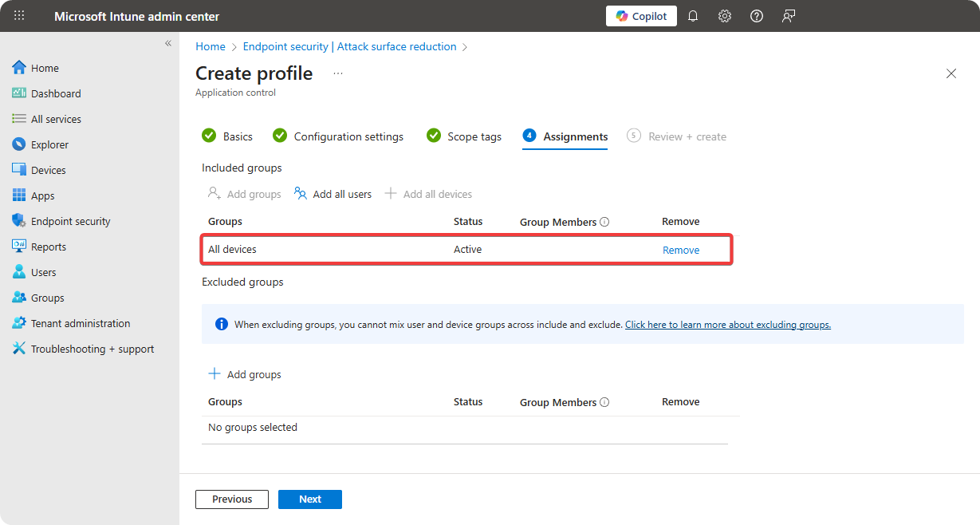Collapse the left navigation sidebar
Viewport: 980px width, 525px height.
[168, 43]
